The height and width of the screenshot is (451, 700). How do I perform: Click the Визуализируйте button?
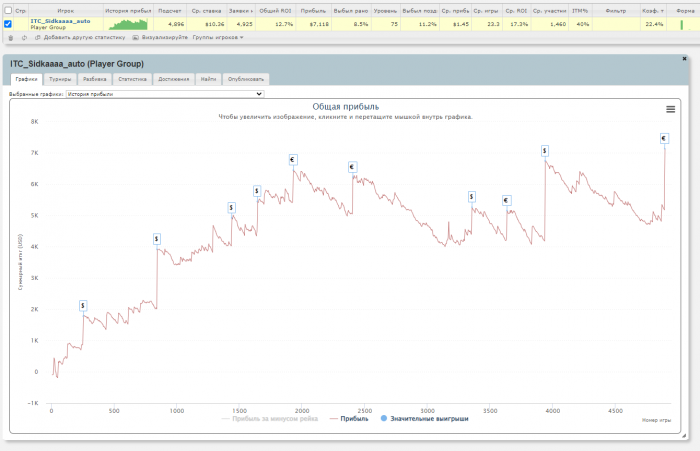pyautogui.click(x=165, y=38)
